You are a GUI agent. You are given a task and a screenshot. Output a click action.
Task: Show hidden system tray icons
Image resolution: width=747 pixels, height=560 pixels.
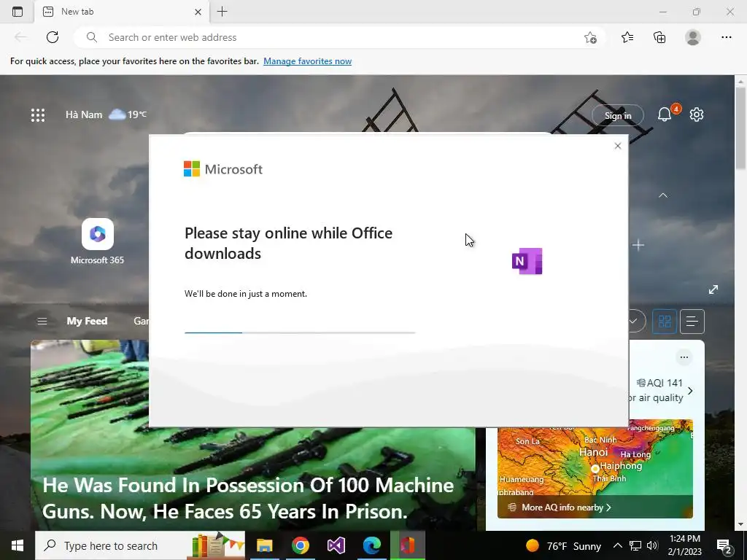[x=617, y=545]
